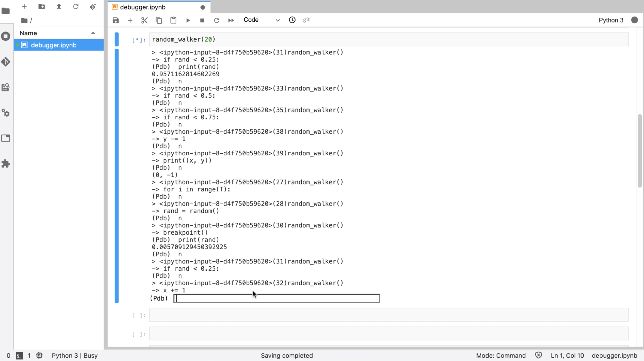Open the Extension Manager puzzle icon
Screen dimensions: 644x361
click(x=6, y=164)
